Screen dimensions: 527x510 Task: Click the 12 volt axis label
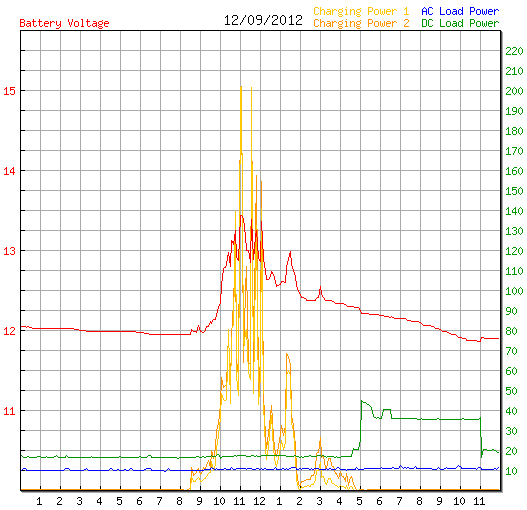pyautogui.click(x=9, y=331)
